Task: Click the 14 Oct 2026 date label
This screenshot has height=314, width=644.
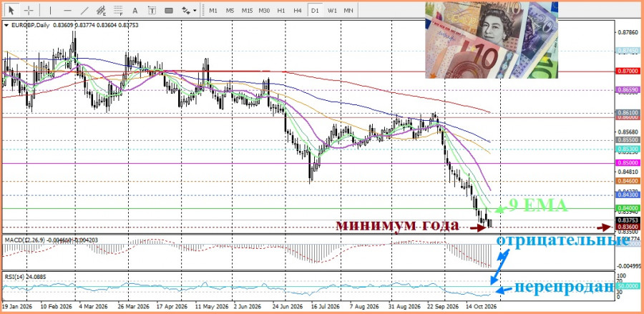Action: [482, 307]
